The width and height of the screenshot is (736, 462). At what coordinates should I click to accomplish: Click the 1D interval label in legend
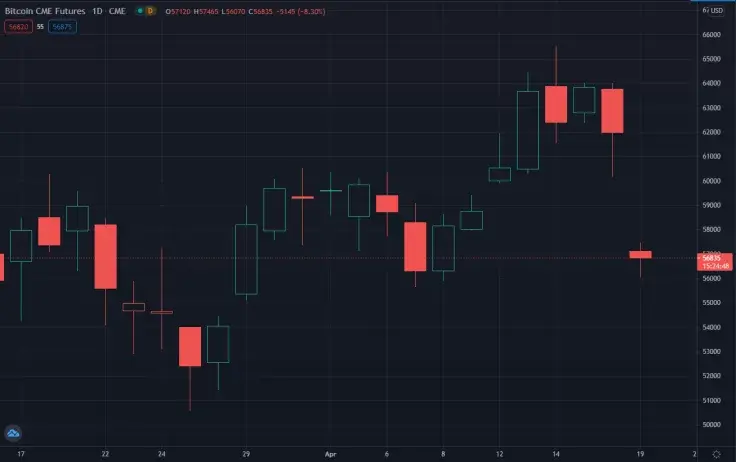point(98,11)
